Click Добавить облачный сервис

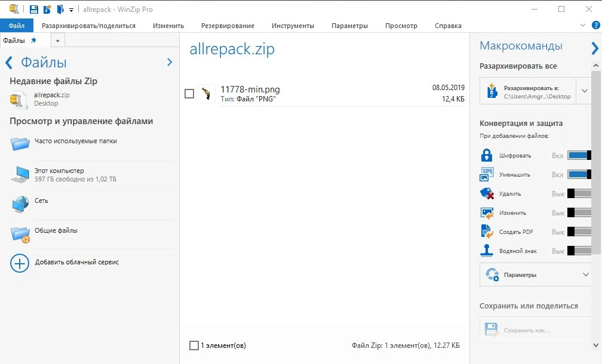[77, 263]
